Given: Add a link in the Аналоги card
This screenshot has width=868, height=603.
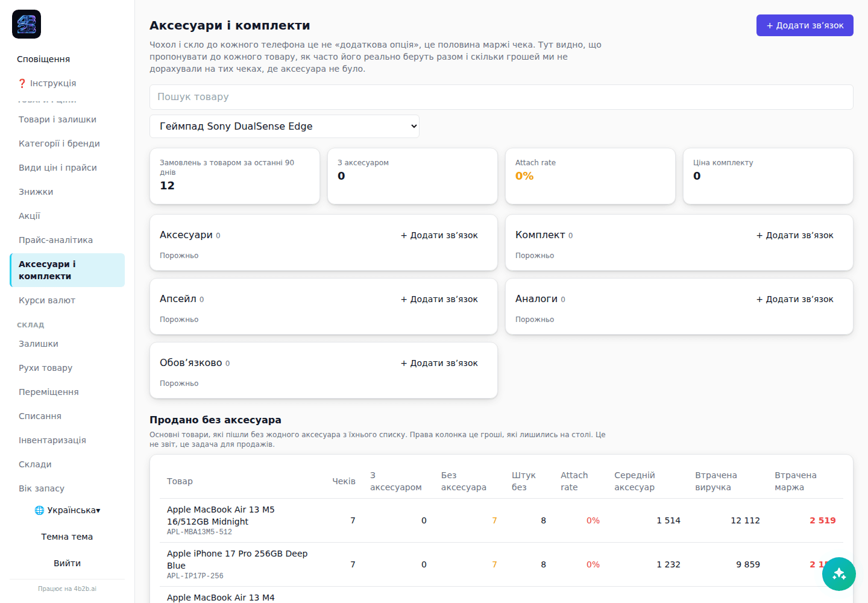Looking at the screenshot, I should point(795,299).
